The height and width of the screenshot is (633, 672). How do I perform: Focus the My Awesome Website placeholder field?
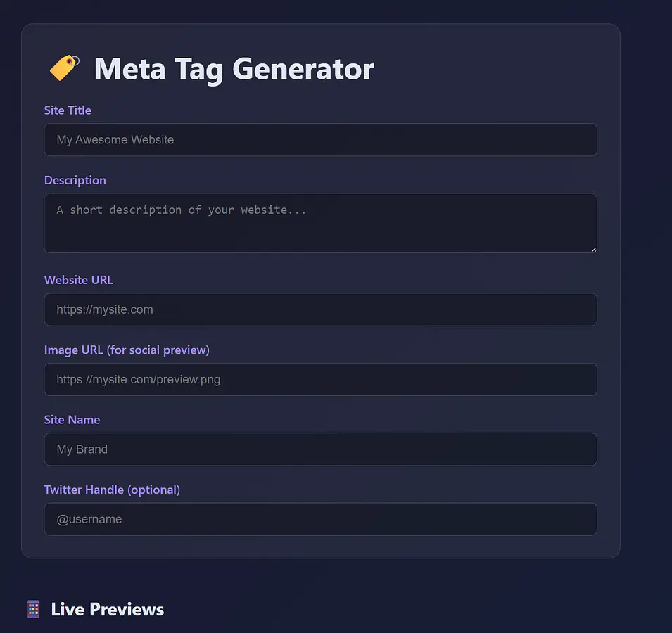click(x=320, y=139)
